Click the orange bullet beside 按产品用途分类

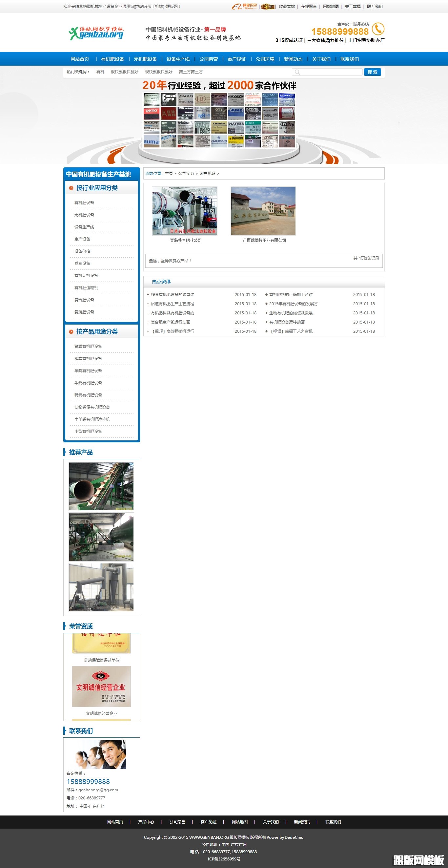[x=71, y=331]
